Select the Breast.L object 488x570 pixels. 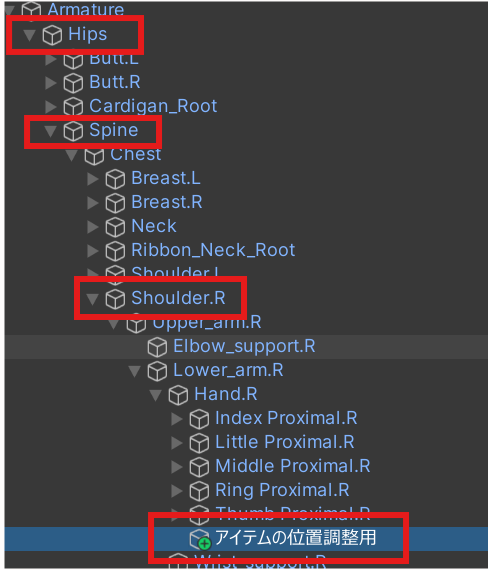click(x=166, y=178)
